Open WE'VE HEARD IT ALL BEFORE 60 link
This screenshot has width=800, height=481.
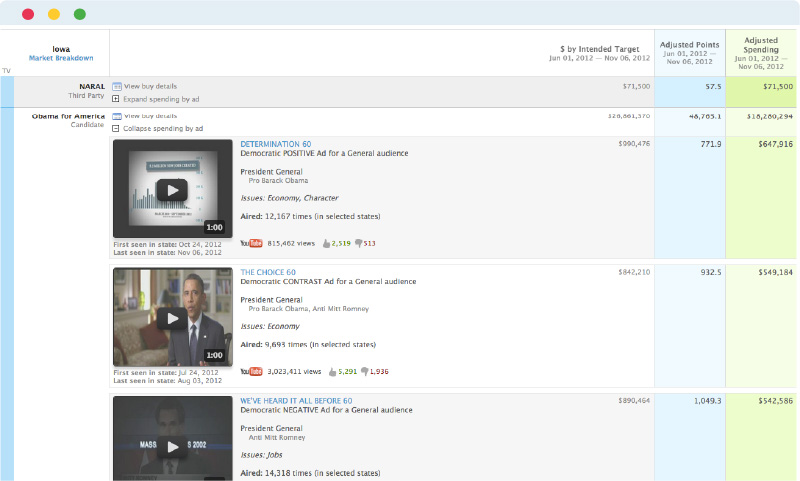click(296, 401)
